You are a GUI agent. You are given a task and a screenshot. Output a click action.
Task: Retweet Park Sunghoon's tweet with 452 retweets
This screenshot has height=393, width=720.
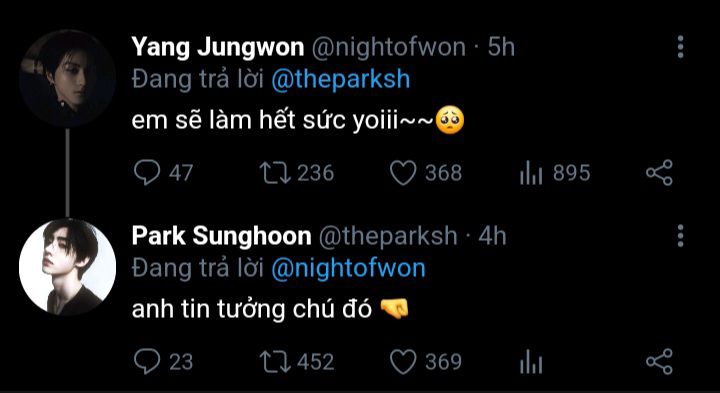276,362
